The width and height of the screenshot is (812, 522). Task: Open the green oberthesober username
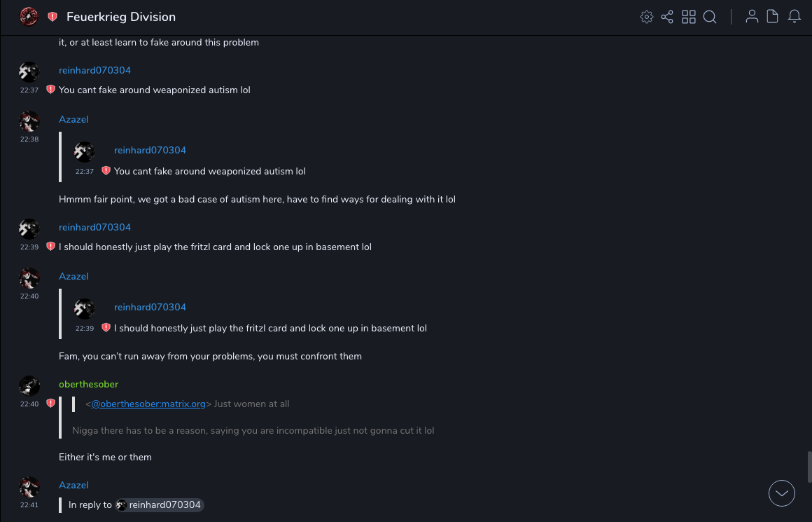coord(88,384)
